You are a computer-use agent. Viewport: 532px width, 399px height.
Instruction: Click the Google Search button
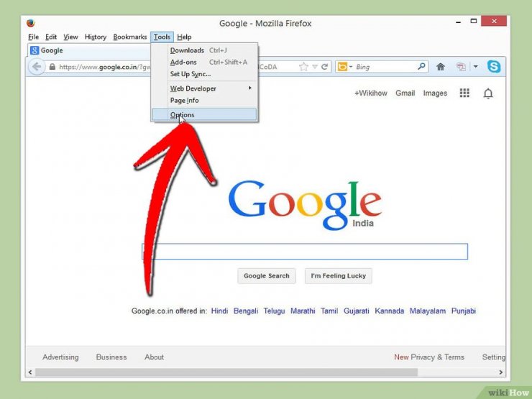266,276
